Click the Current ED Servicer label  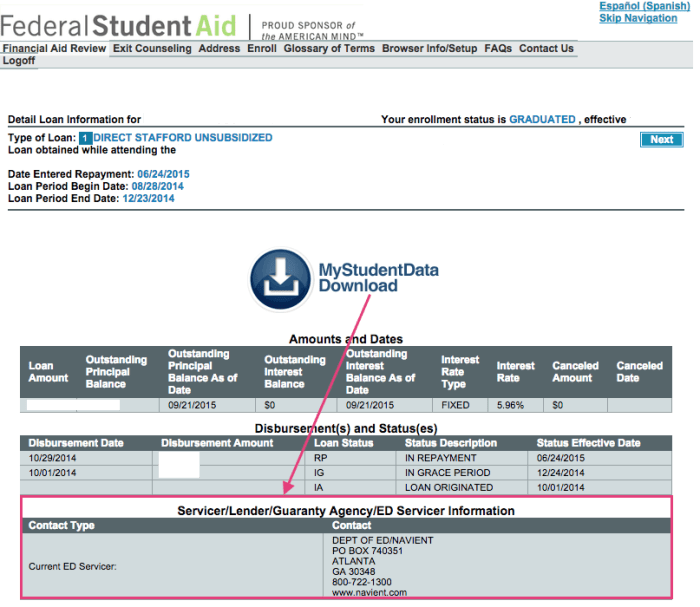[x=72, y=566]
